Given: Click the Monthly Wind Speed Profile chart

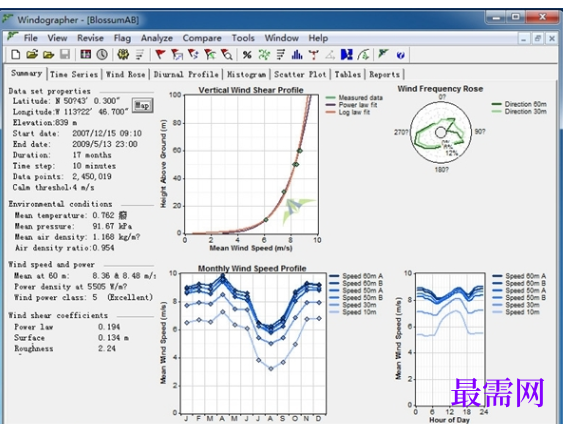Looking at the screenshot, I should [x=253, y=343].
